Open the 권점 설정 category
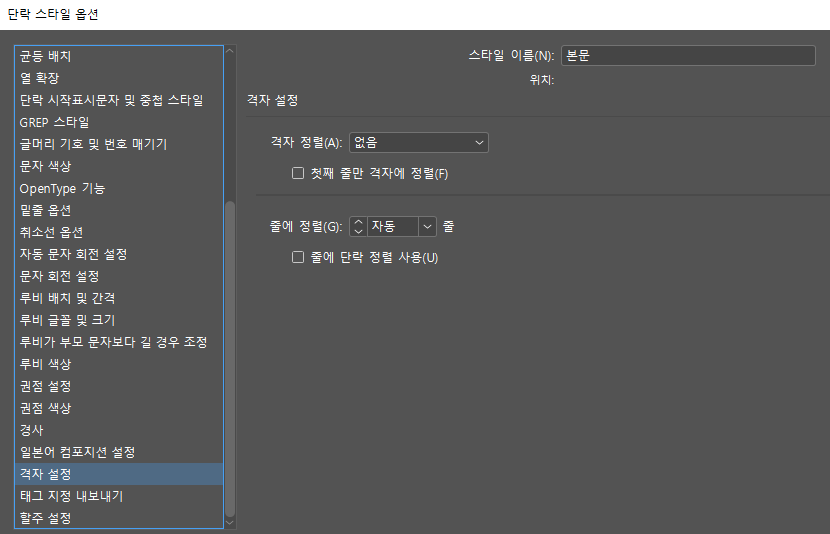830x534 pixels. pos(119,386)
